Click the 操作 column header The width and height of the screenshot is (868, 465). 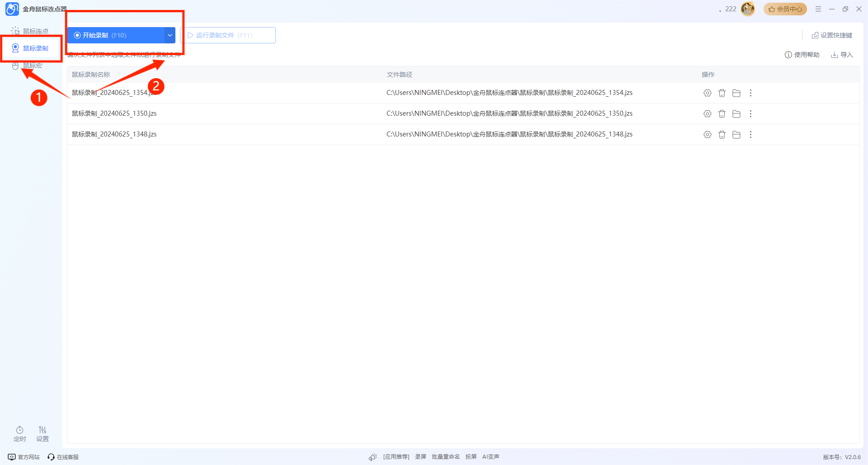(x=708, y=75)
